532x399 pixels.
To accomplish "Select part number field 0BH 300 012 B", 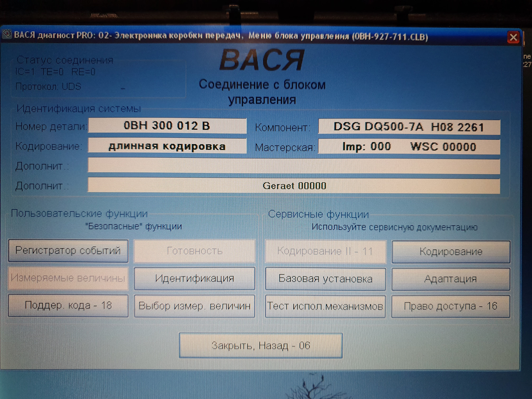I will pos(167,126).
